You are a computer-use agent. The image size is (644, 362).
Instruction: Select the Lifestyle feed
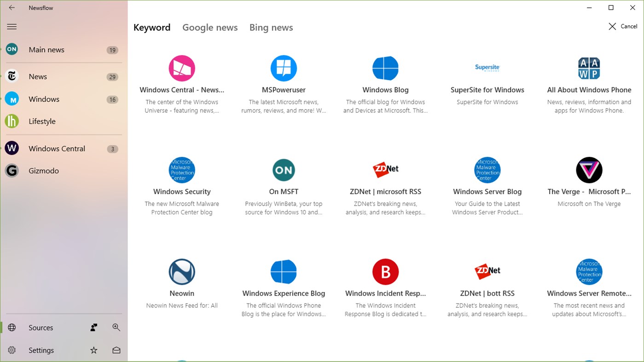[42, 121]
